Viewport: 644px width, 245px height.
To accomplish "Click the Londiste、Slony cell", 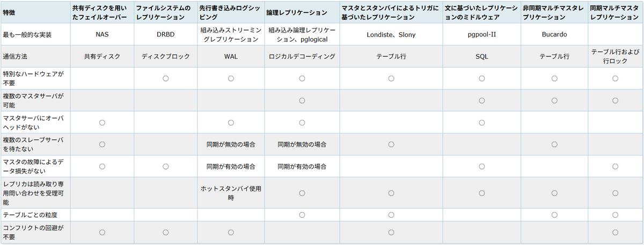I will coord(391,35).
